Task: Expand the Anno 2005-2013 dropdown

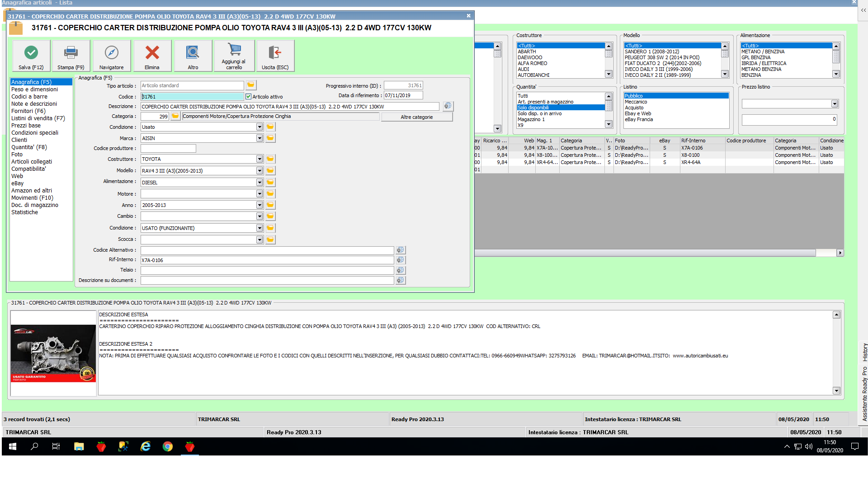Action: pos(259,205)
